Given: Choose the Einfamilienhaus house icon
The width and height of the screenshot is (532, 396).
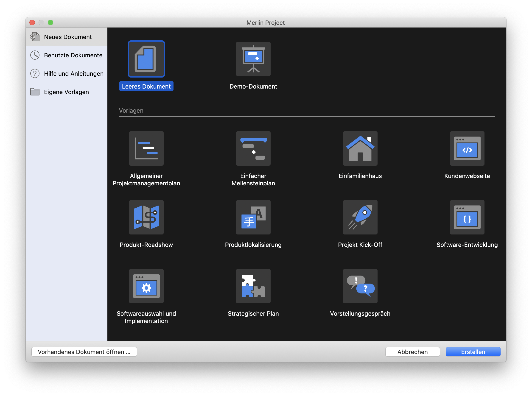Looking at the screenshot, I should tap(360, 148).
